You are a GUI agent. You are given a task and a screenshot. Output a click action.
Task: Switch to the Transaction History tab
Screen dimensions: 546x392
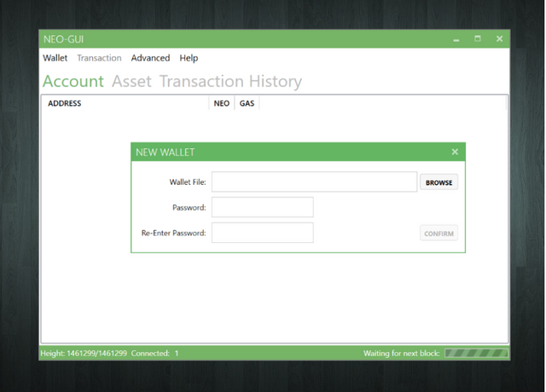click(x=230, y=82)
